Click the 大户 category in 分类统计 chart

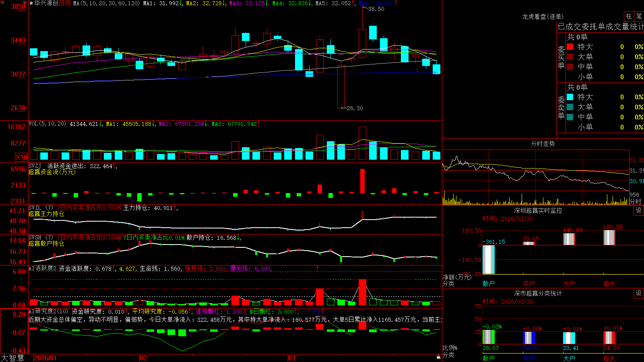[569, 358]
